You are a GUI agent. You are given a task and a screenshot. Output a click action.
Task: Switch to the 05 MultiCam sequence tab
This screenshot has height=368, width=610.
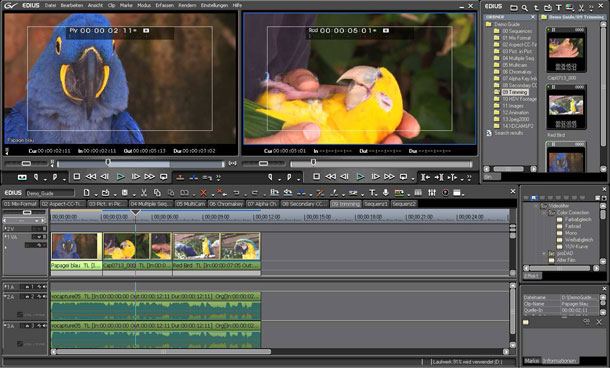(x=191, y=204)
